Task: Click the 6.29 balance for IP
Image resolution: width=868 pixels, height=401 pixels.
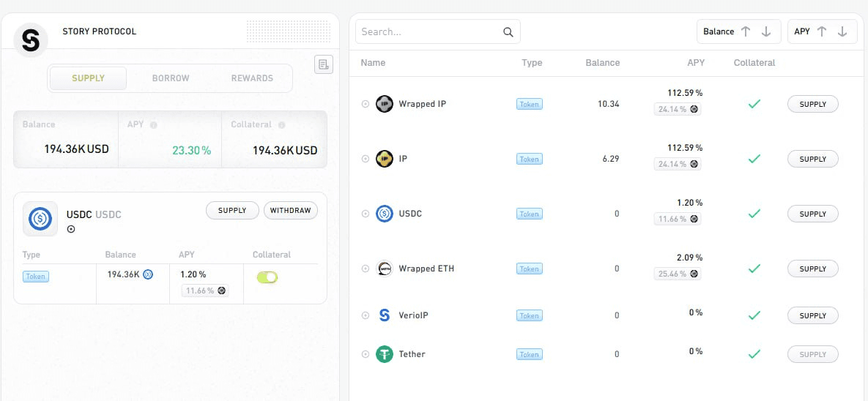Action: (611, 159)
